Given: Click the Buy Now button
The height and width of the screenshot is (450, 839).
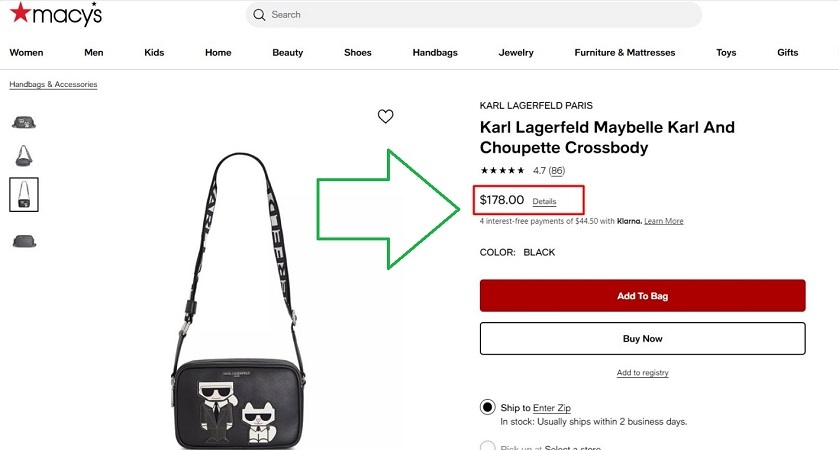Looking at the screenshot, I should tap(642, 339).
